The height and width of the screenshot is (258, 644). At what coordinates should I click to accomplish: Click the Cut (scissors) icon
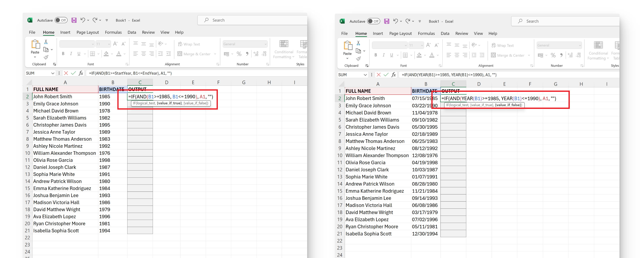[x=46, y=41]
